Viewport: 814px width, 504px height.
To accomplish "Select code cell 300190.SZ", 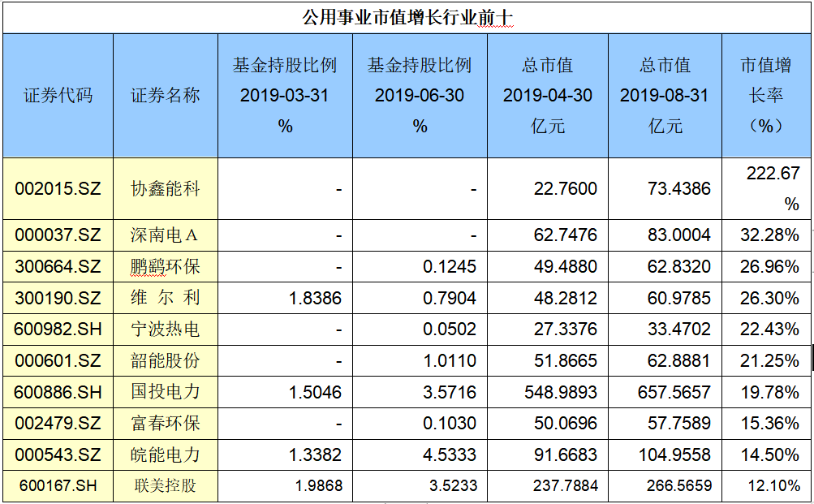I will coord(58,298).
